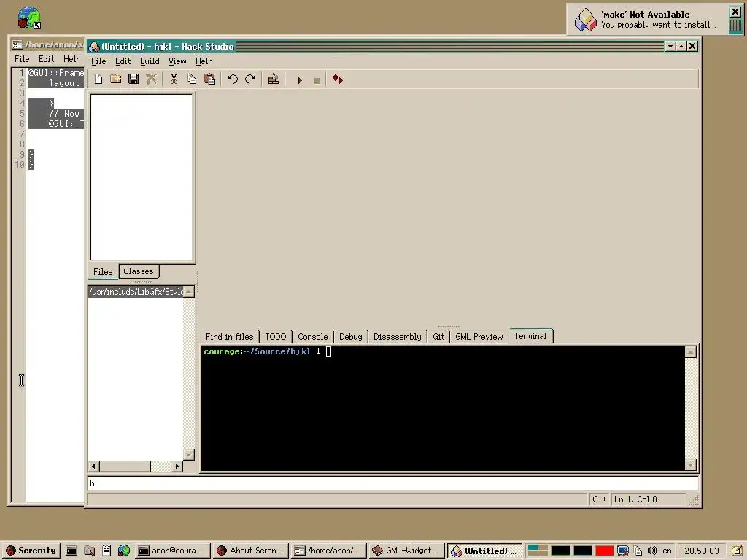Undo the last action via toolbar
The image size is (747, 560).
point(233,79)
